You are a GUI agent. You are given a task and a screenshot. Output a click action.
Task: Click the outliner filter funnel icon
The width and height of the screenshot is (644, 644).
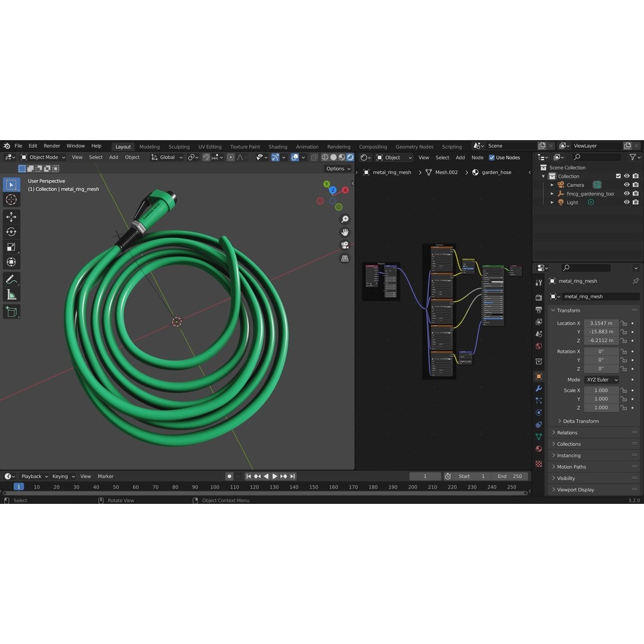click(x=633, y=157)
